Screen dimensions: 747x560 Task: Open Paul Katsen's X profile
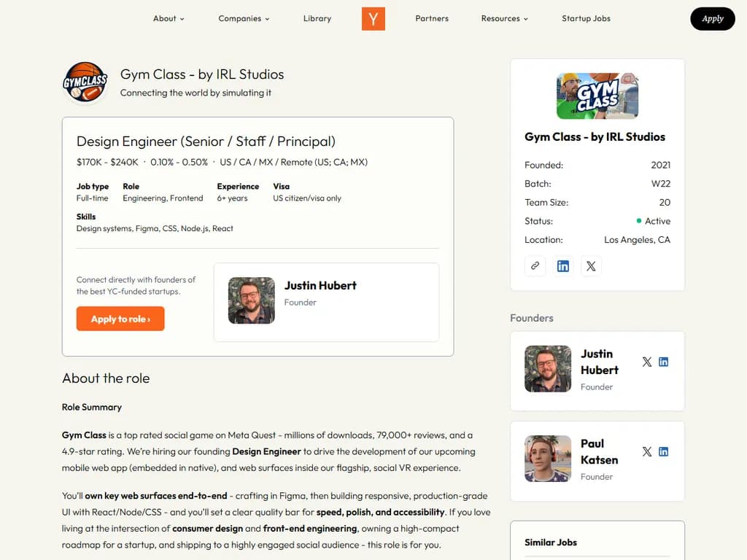tap(647, 451)
